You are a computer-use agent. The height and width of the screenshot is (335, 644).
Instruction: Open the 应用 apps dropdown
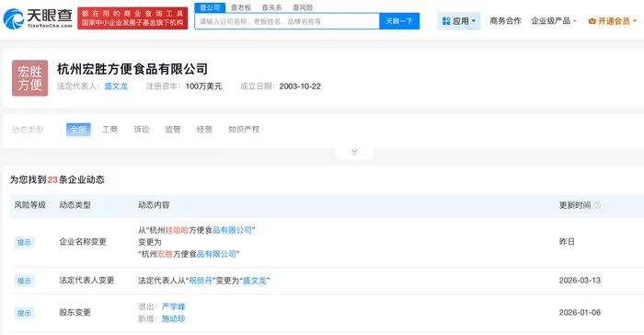tap(459, 21)
